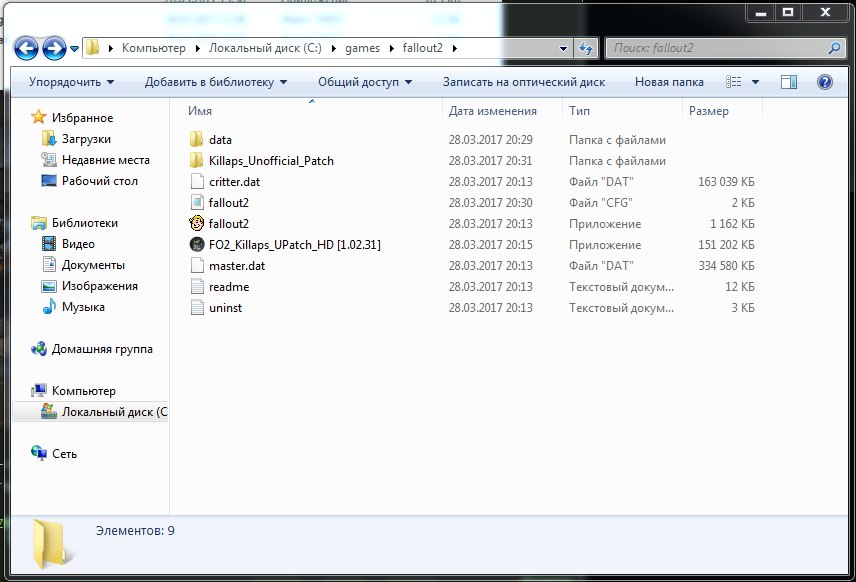Open the view options dropdown arrow
856x582 pixels.
click(x=755, y=82)
